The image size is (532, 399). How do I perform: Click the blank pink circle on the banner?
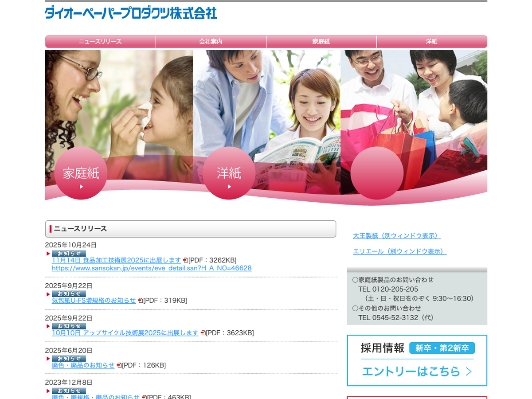[x=377, y=173]
